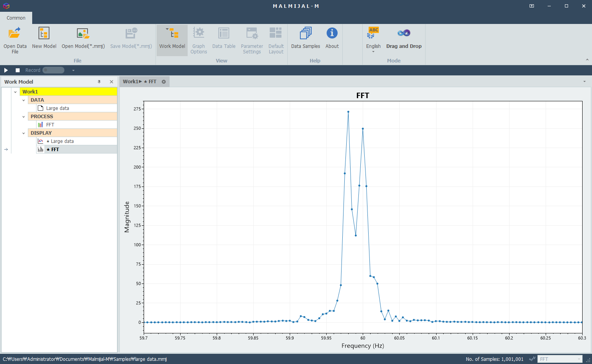Select Work1 root item
The height and width of the screenshot is (364, 592).
coord(68,92)
